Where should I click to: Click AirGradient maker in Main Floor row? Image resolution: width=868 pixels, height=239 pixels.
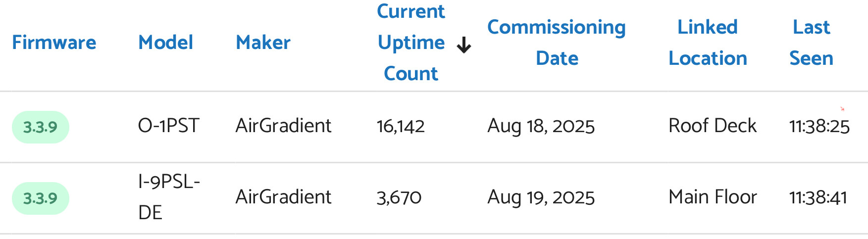pos(283,197)
